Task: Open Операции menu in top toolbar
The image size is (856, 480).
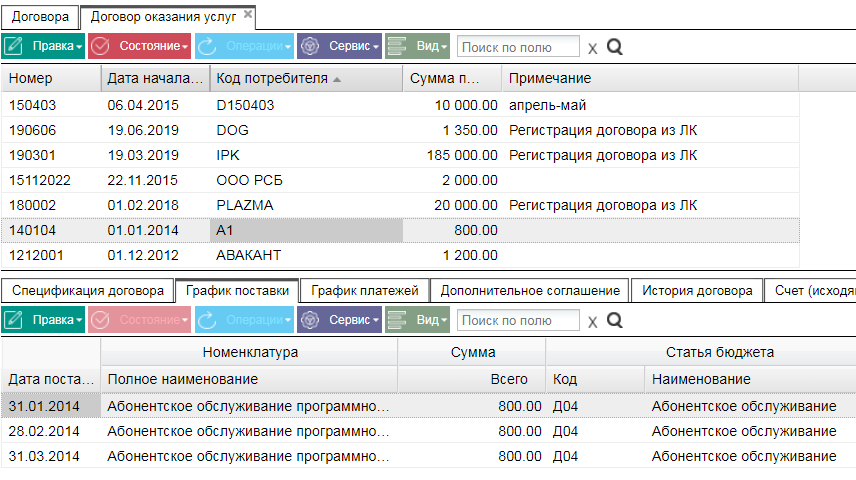Action: [x=243, y=46]
